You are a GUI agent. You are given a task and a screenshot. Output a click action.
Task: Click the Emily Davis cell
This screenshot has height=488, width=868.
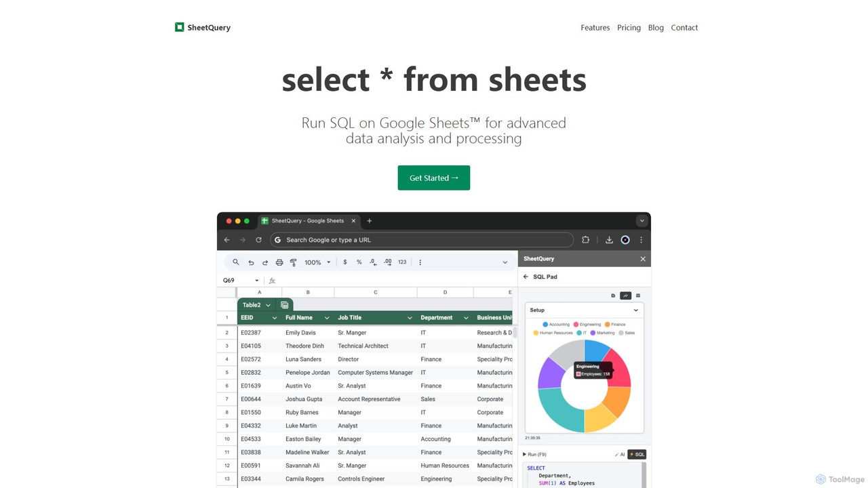[x=309, y=333]
